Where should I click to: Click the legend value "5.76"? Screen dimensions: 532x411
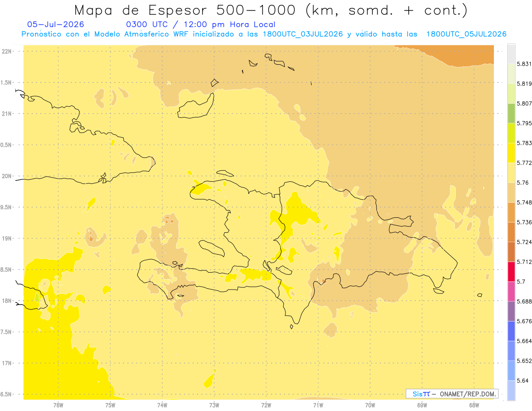pos(522,183)
